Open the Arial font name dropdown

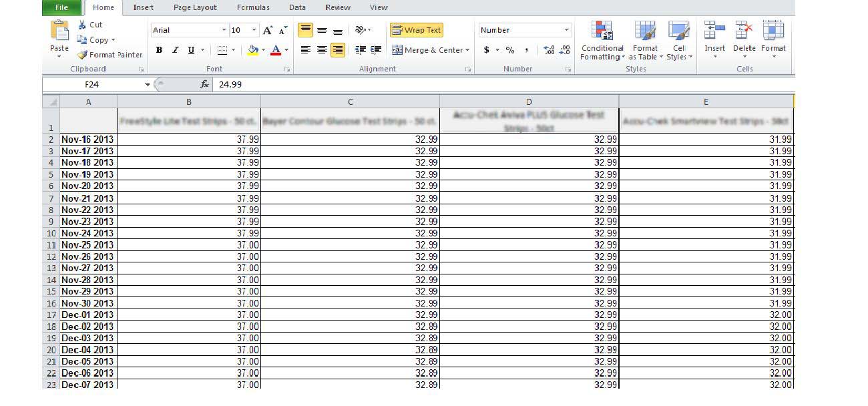point(224,30)
